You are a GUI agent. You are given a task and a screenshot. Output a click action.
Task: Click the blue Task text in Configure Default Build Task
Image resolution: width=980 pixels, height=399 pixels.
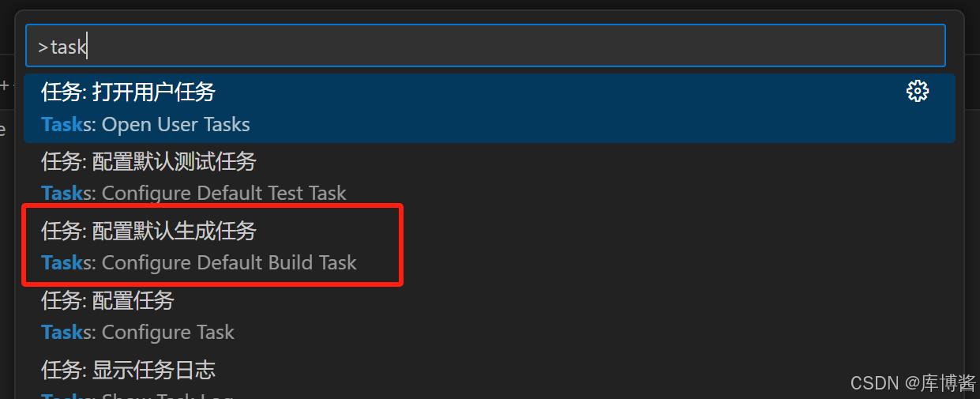pyautogui.click(x=62, y=263)
